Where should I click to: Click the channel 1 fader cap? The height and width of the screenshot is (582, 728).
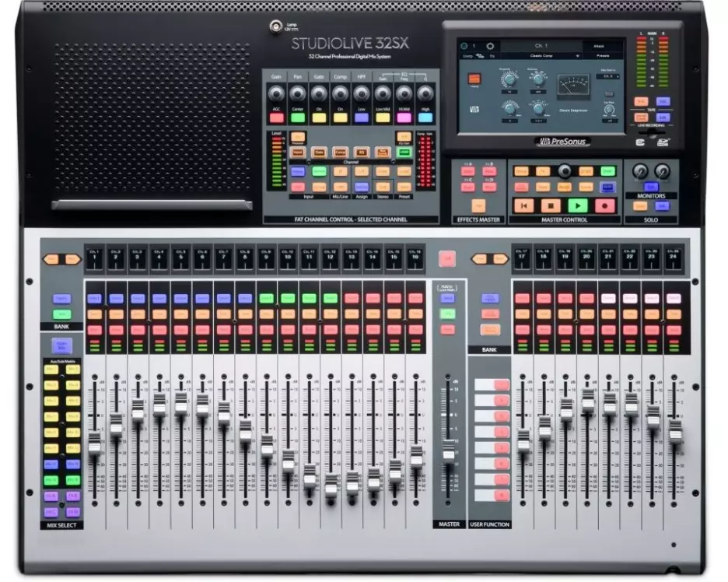coord(95,443)
